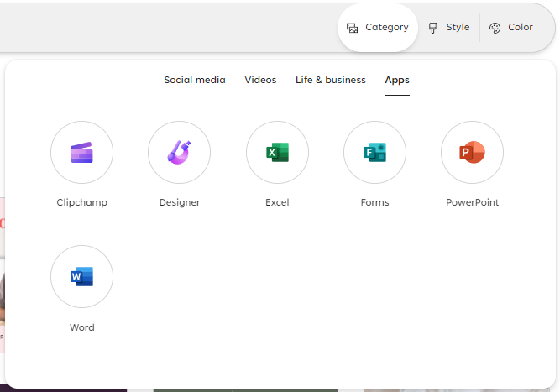Click the Color palette icon
The width and height of the screenshot is (560, 392).
(495, 28)
